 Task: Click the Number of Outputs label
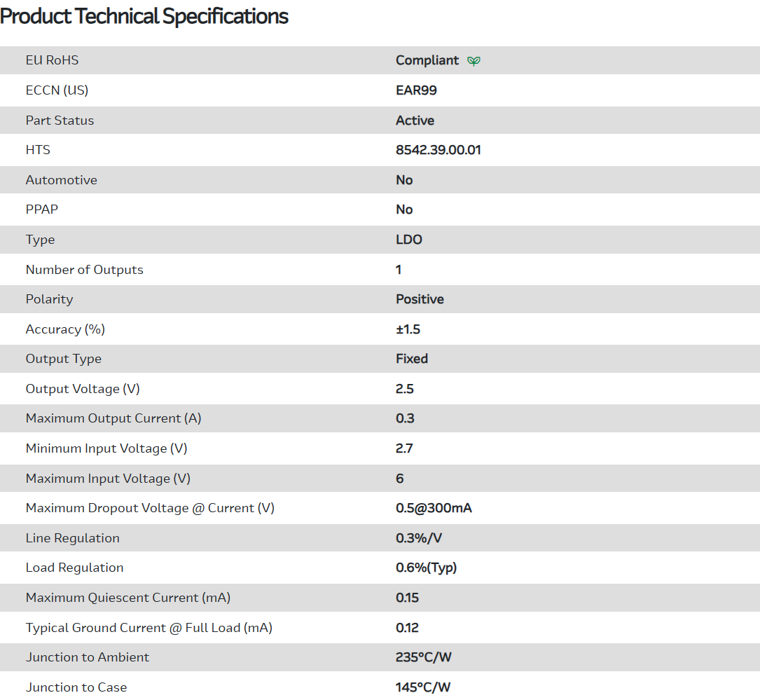(x=84, y=270)
